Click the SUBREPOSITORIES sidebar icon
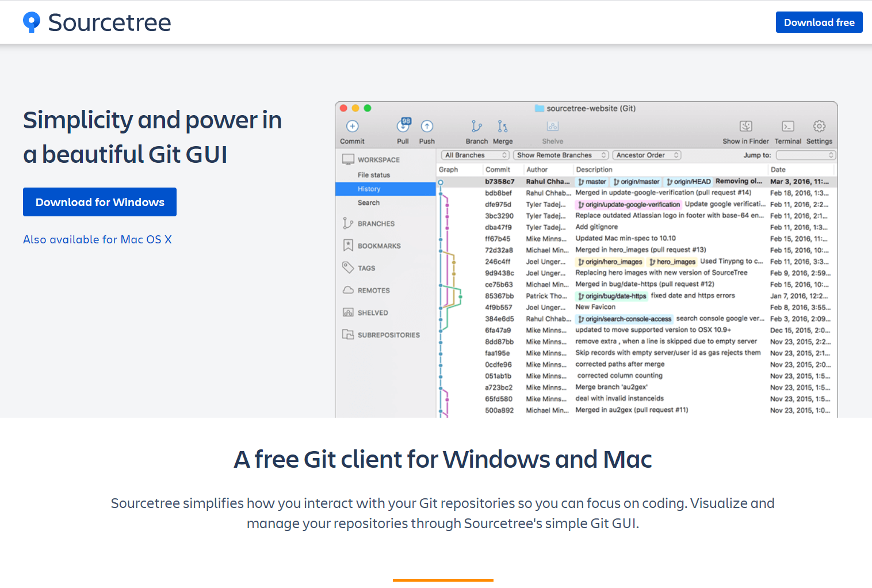Viewport: 872px width, 588px height. pos(348,334)
